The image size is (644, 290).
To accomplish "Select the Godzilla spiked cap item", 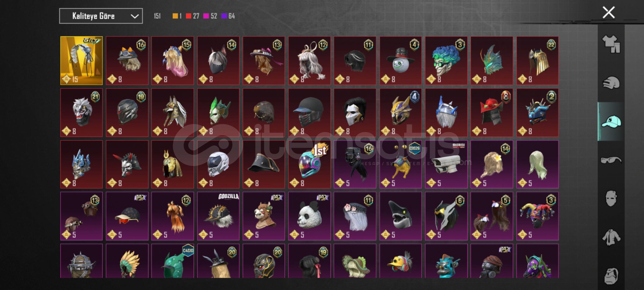I will 218,216.
